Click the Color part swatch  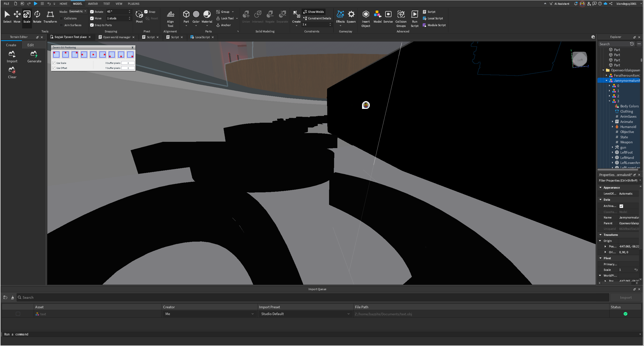[x=196, y=14]
